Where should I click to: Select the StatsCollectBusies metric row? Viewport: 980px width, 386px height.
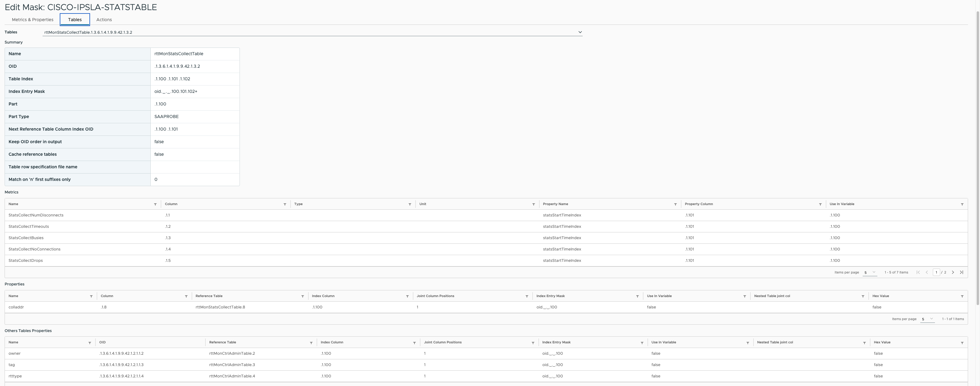486,238
